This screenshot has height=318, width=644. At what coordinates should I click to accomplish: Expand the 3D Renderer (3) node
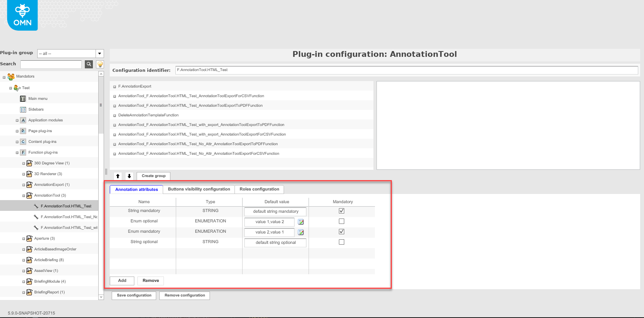pyautogui.click(x=23, y=174)
